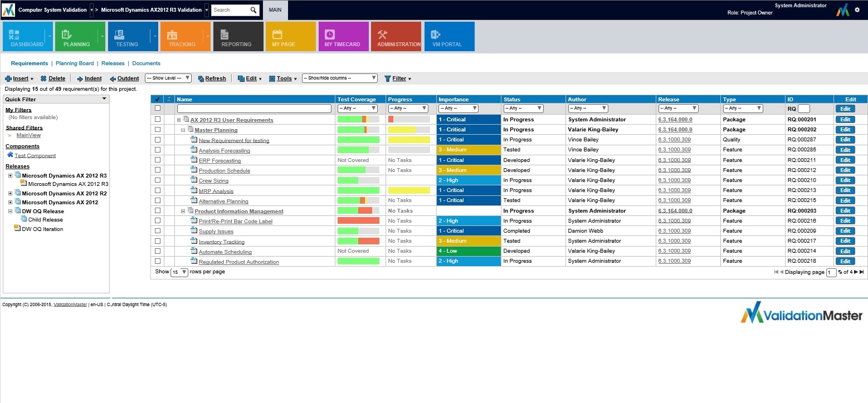Open the Status filter dropdown
The image size is (868, 403).
[x=523, y=109]
